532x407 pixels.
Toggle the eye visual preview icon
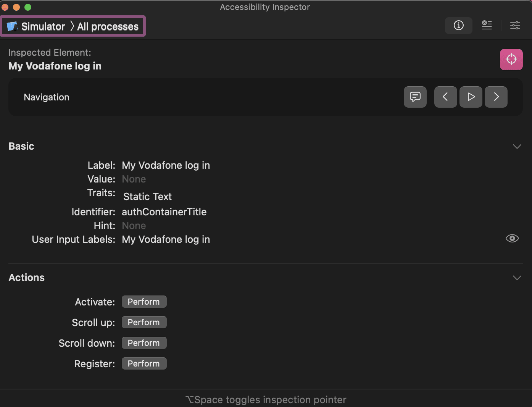click(512, 239)
